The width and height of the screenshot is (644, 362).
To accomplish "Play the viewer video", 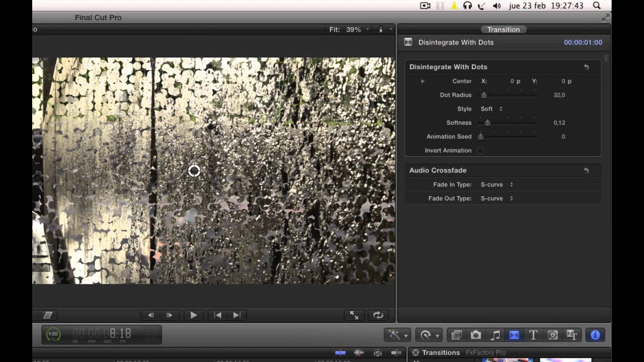I will tap(194, 315).
